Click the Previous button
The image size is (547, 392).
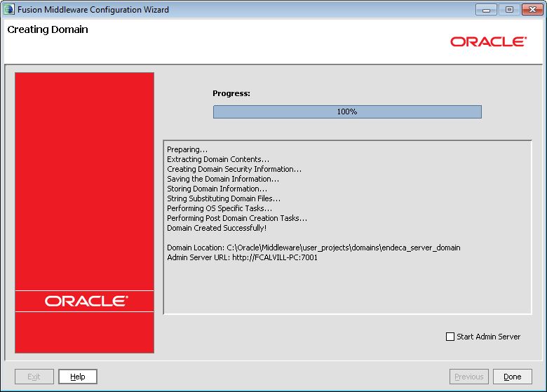pos(469,377)
